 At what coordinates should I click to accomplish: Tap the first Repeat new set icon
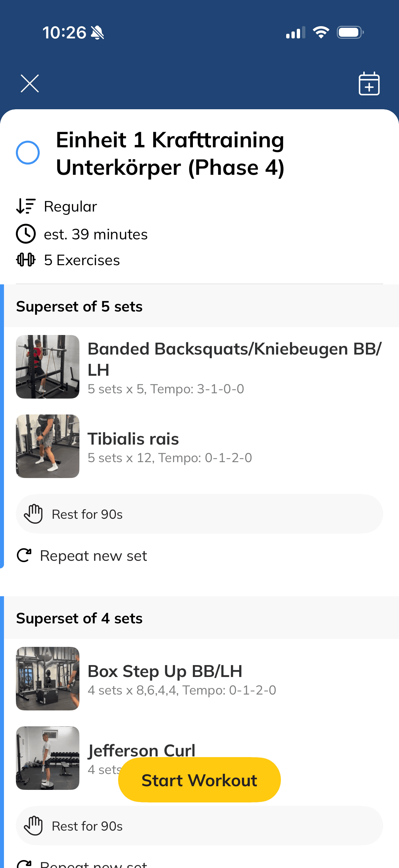[24, 555]
